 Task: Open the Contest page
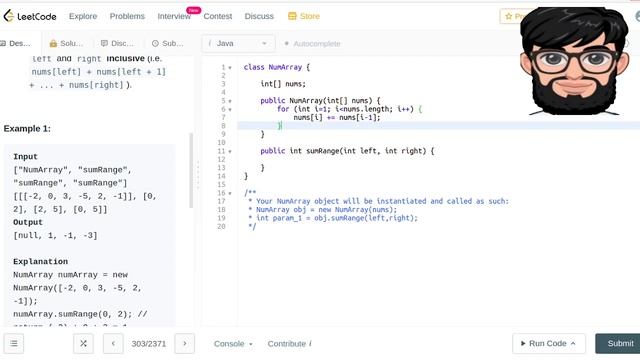pos(218,16)
